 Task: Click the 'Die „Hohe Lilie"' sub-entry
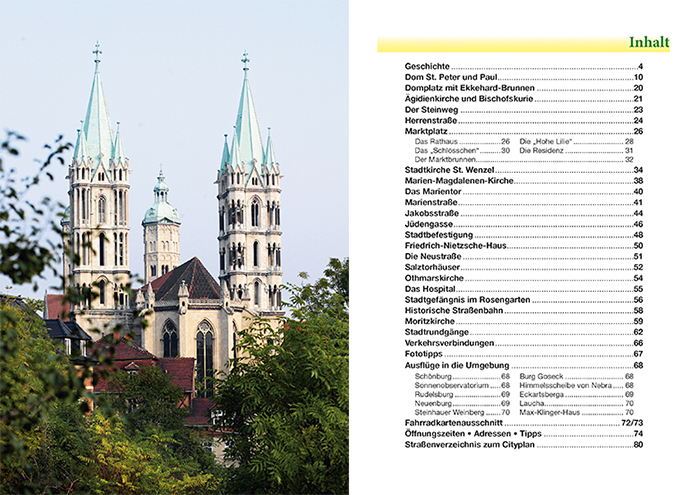coord(576,142)
